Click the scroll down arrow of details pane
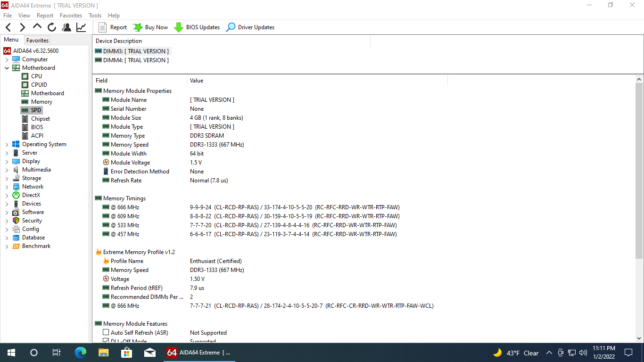644x362 pixels. click(x=639, y=338)
